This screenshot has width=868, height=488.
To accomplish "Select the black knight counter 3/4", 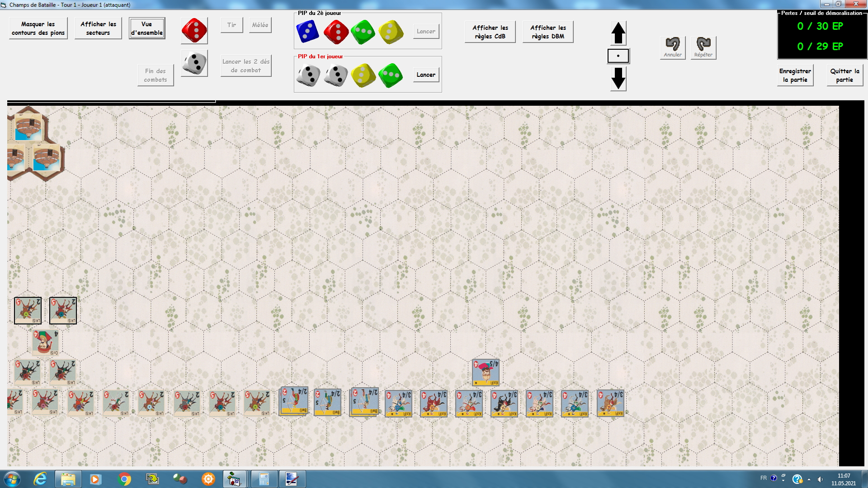I will tap(504, 403).
